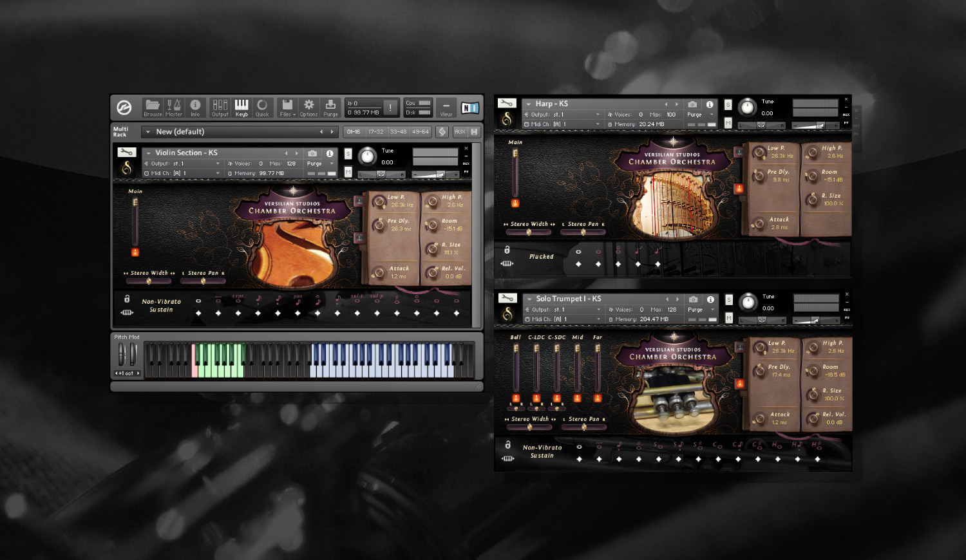Open Solo Trumpet I - KS dropdown
The image size is (966, 560).
coord(529,299)
